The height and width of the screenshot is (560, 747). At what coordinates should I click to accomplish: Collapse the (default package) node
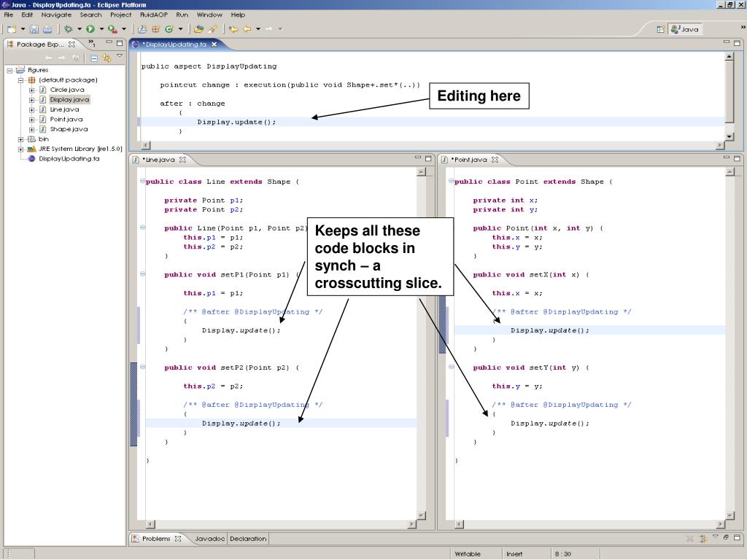(x=21, y=80)
